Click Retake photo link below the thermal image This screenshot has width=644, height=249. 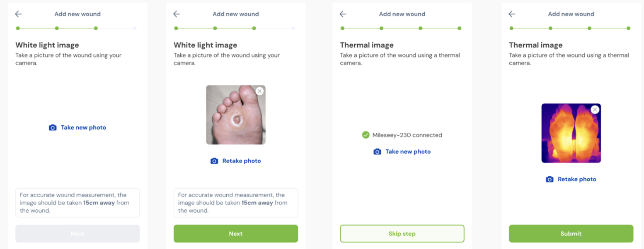[576, 179]
